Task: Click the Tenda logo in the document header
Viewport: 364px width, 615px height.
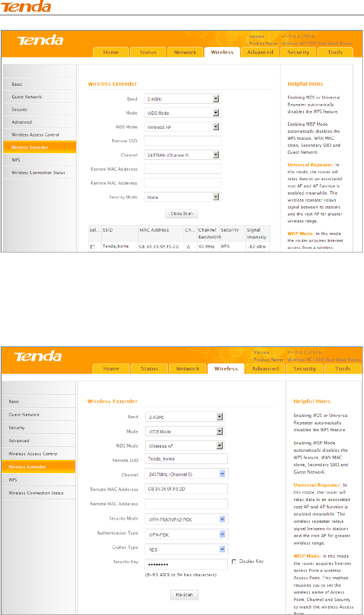Action: [x=26, y=7]
